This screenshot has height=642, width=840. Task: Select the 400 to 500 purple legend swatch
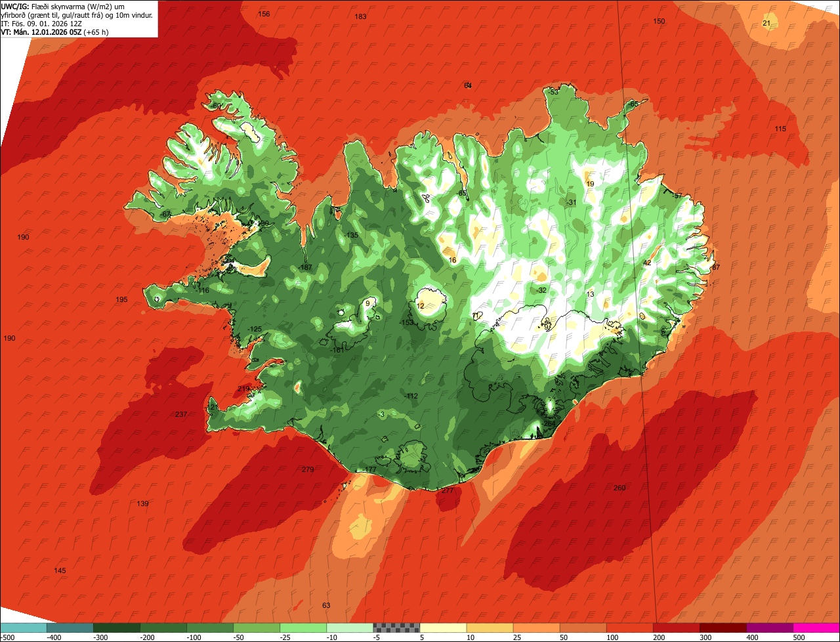point(770,628)
